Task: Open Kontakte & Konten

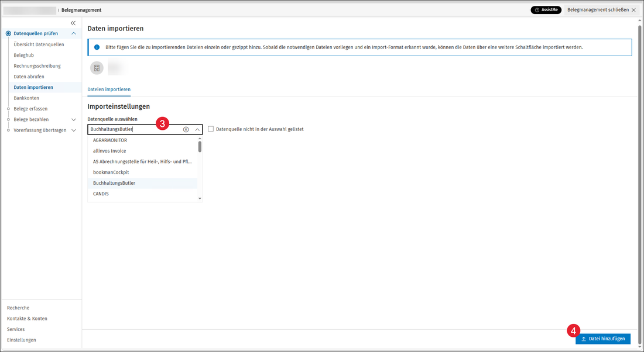Action: pos(27,318)
